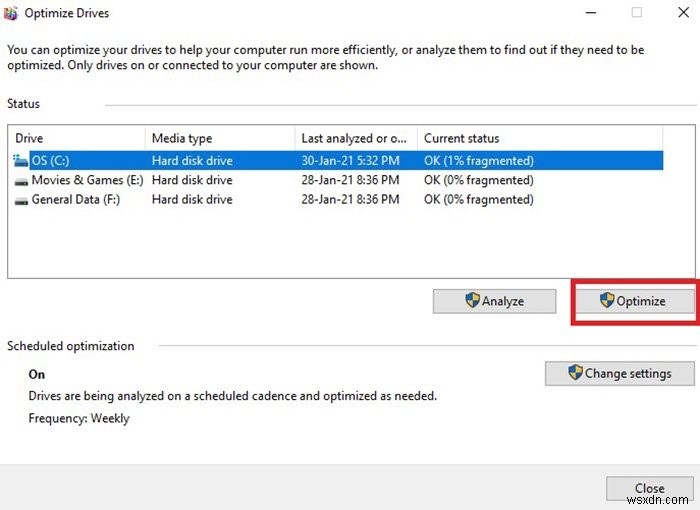Click the OS (C:) drive icon

coord(21,161)
